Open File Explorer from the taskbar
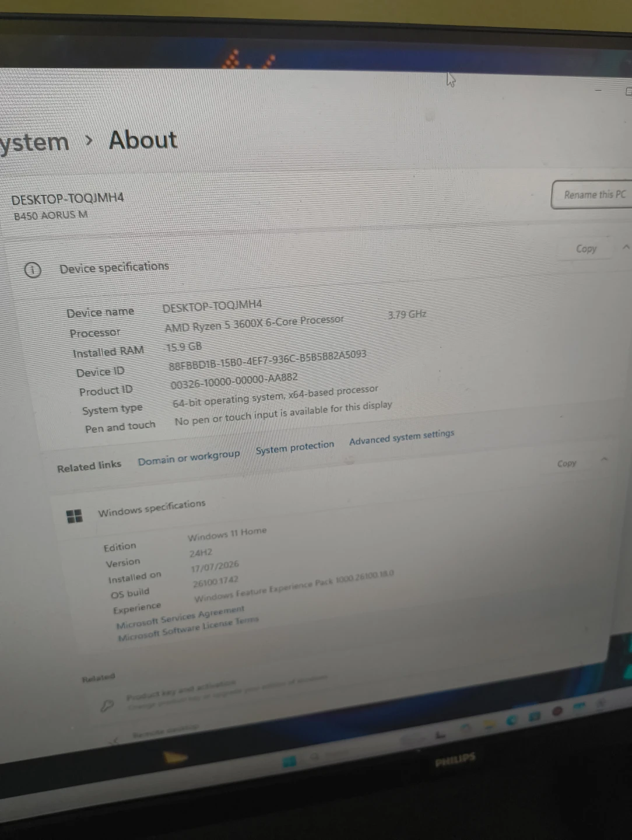Viewport: 632px width, 840px height. point(489,724)
